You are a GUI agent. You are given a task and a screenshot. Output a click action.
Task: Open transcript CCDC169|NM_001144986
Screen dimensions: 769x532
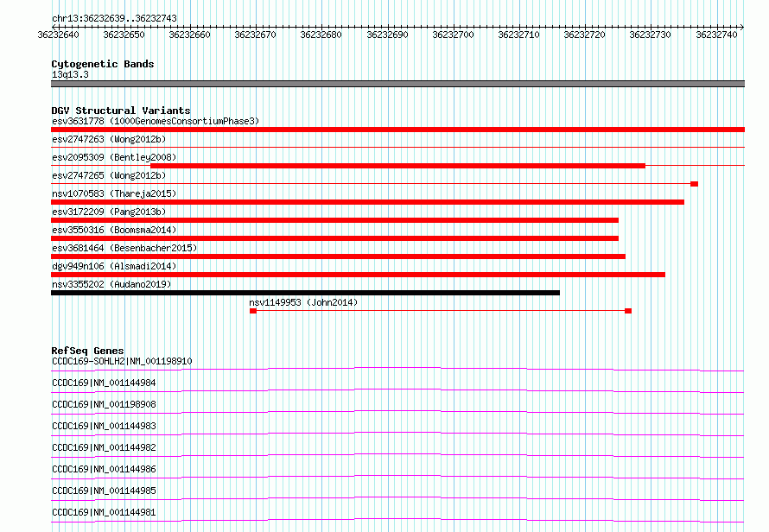tap(104, 469)
